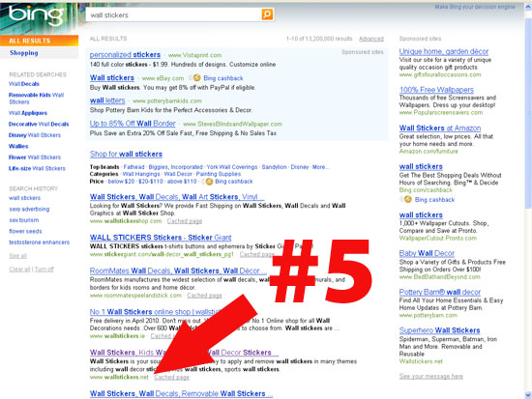532x399 pixels.
Task: Reopen testosterone enhancers history entry
Action: click(39, 242)
